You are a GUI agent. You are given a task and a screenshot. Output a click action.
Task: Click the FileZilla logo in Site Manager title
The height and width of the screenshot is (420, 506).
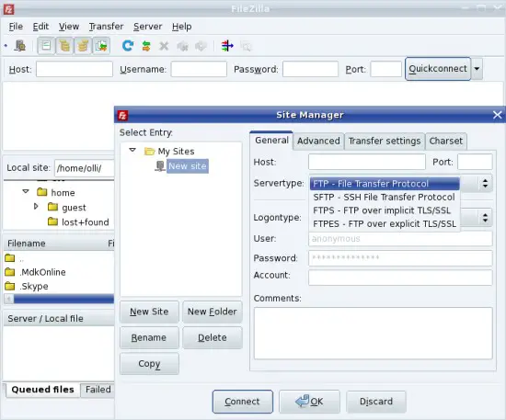click(122, 115)
